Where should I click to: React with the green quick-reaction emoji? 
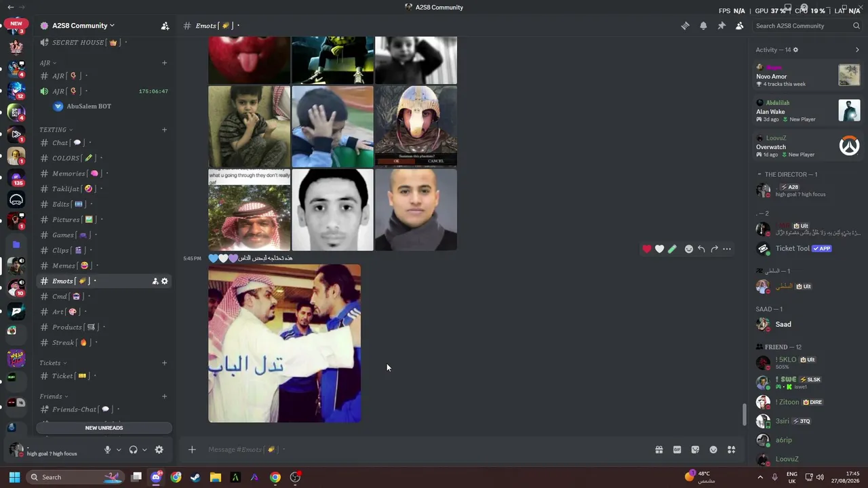[x=672, y=249]
